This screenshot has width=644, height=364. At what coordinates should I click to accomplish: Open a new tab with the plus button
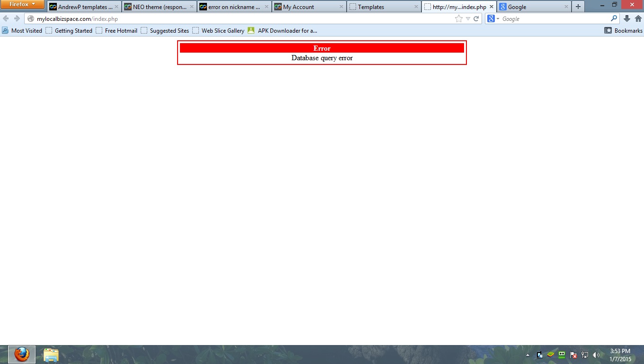coord(578,7)
